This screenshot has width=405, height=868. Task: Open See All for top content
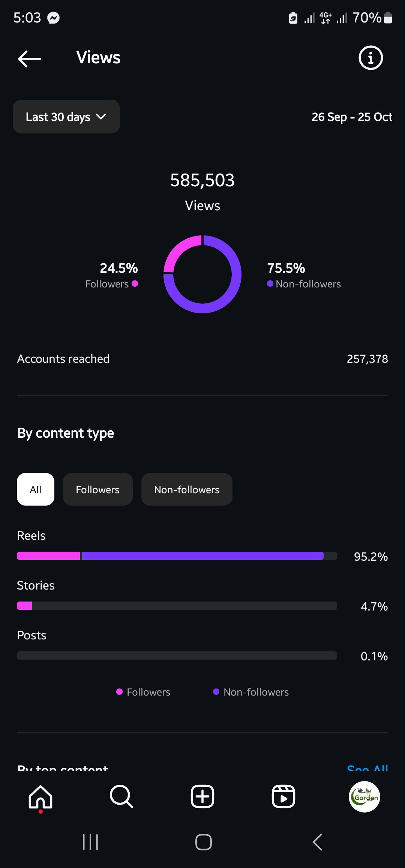click(367, 768)
